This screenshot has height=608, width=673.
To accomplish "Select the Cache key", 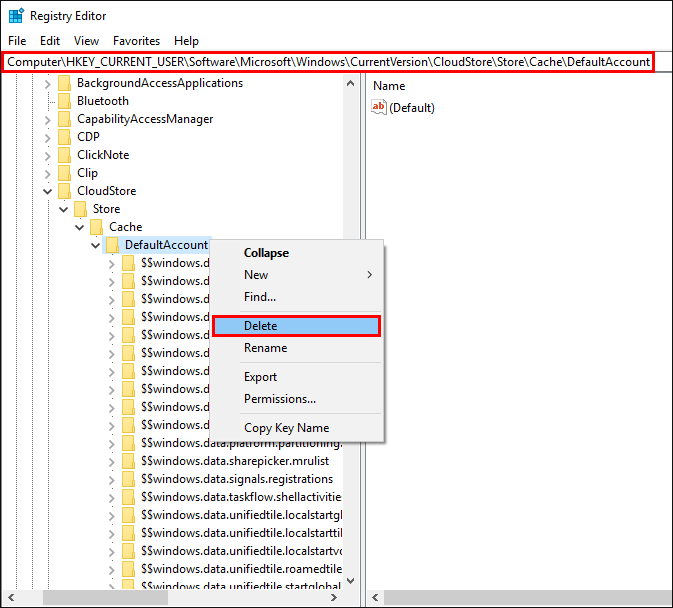I will point(125,227).
